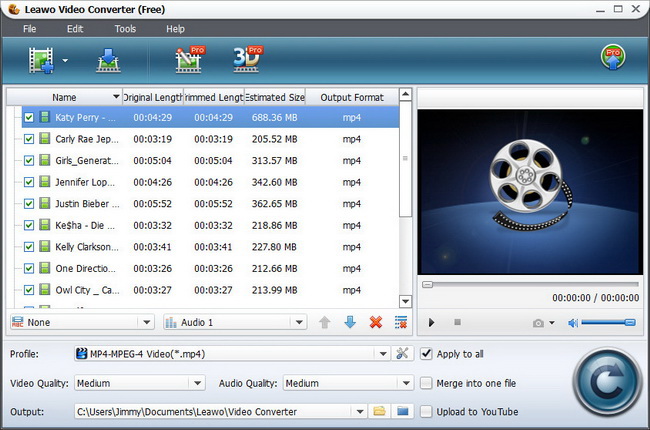Click the preview seek bar handle
650x430 pixels.
427,284
